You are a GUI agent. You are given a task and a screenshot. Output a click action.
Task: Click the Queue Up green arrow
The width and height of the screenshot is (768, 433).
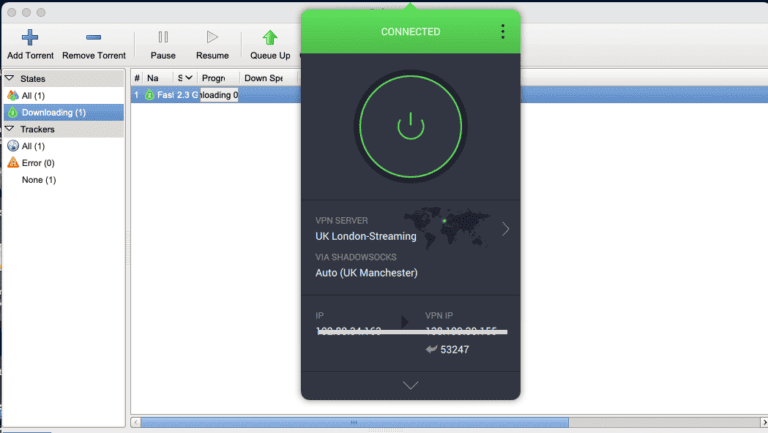coord(270,38)
